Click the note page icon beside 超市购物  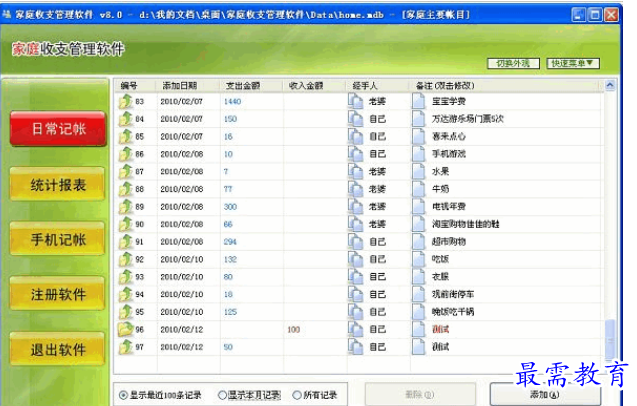click(418, 241)
